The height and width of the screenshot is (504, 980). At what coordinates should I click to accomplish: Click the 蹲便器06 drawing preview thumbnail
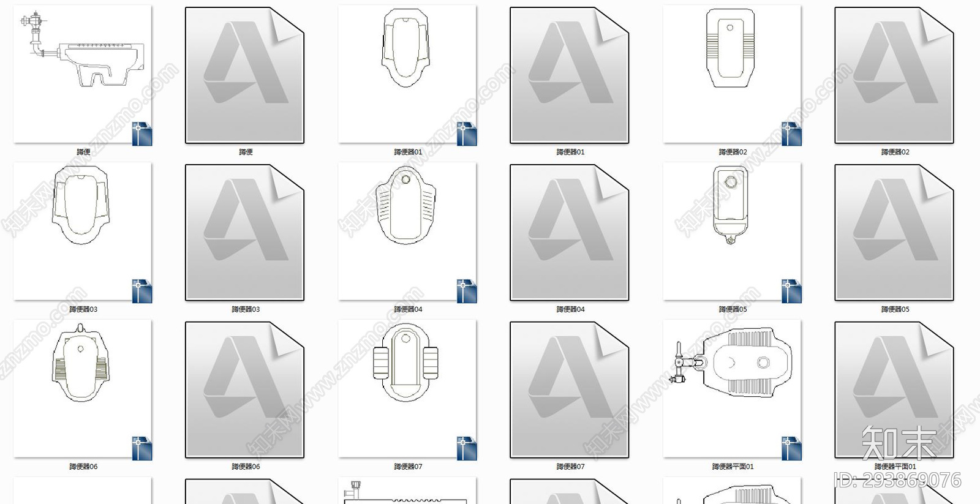tap(83, 389)
